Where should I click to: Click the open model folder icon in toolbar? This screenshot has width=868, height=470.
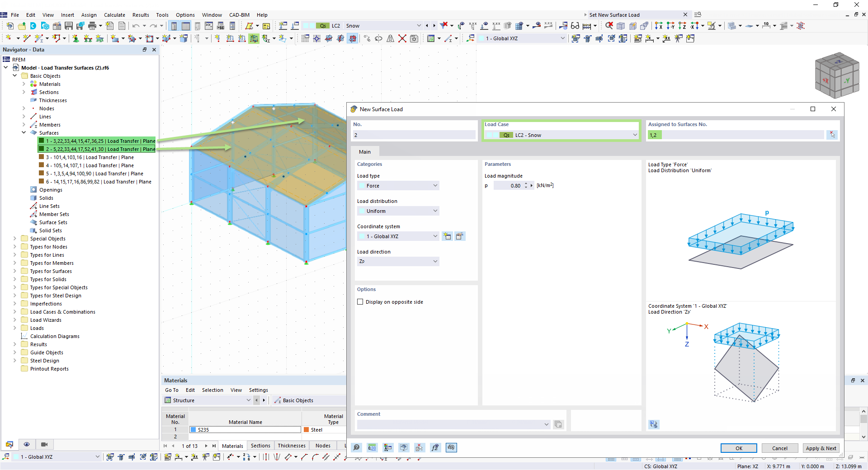pos(22,26)
